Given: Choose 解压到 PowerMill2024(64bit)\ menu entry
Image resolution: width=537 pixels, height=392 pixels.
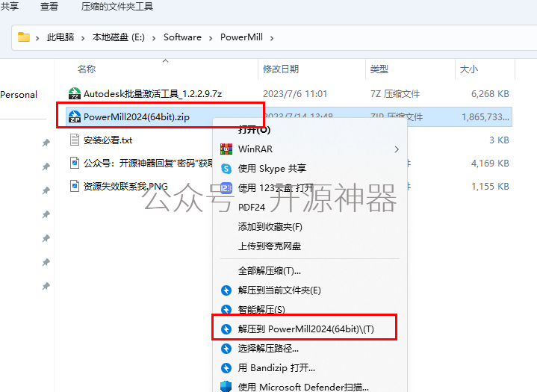Looking at the screenshot, I should pos(305,329).
